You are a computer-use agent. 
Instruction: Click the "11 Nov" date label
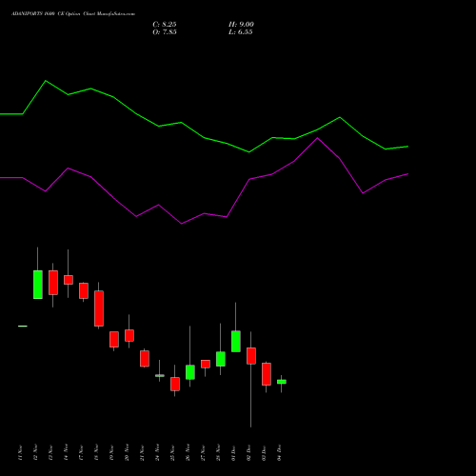[20, 452]
